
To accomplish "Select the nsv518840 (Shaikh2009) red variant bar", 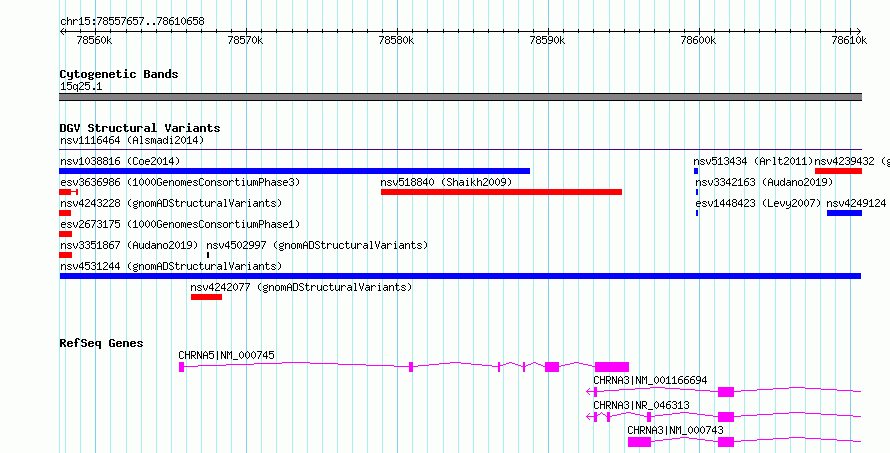I will click(501, 192).
